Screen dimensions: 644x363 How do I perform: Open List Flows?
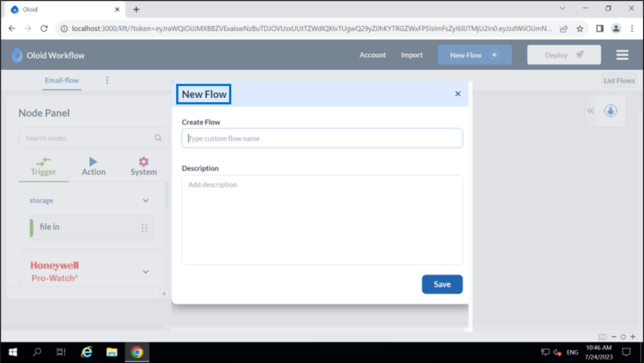coord(619,81)
